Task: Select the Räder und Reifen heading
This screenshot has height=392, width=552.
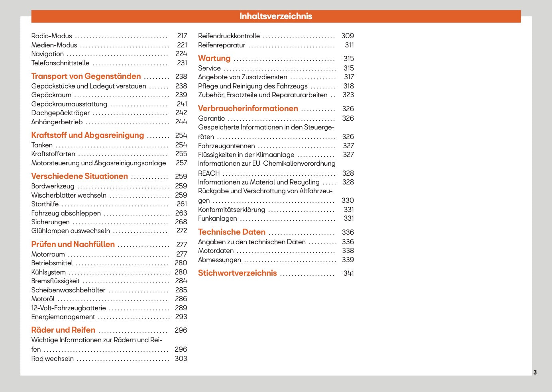Action: [63, 330]
